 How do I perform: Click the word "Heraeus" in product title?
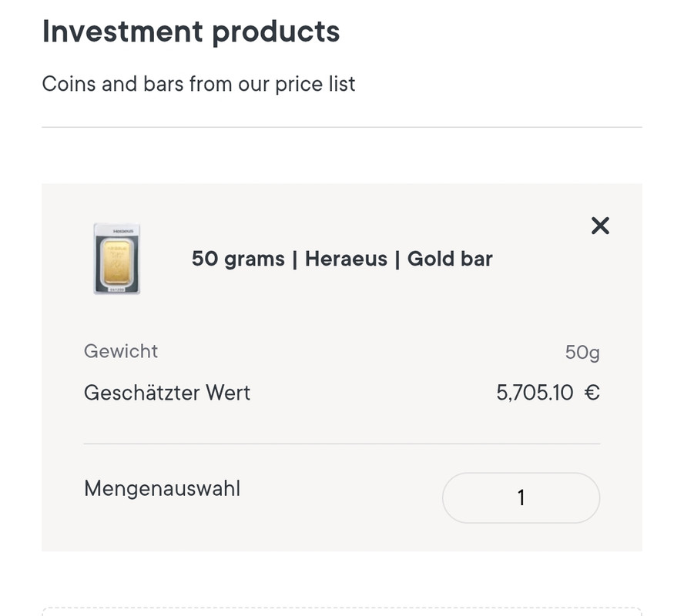[346, 259]
